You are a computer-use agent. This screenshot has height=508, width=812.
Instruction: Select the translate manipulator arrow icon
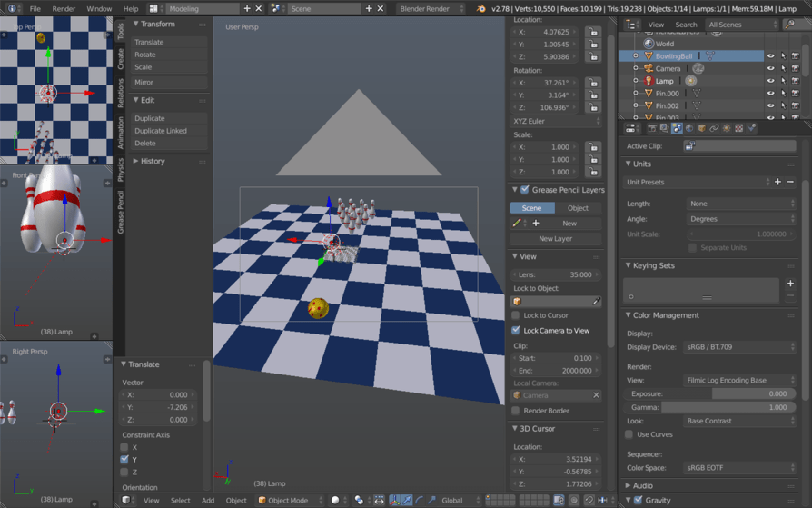(x=407, y=500)
